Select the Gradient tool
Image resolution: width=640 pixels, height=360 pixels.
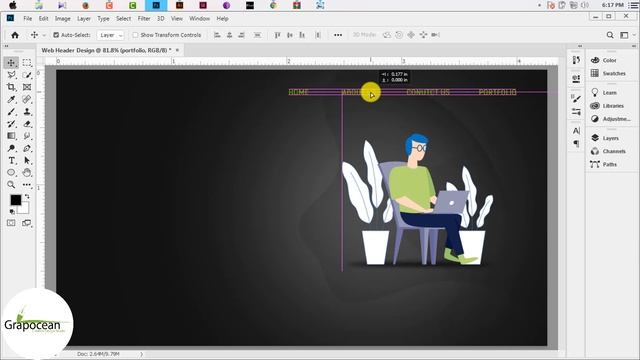pyautogui.click(x=11, y=136)
